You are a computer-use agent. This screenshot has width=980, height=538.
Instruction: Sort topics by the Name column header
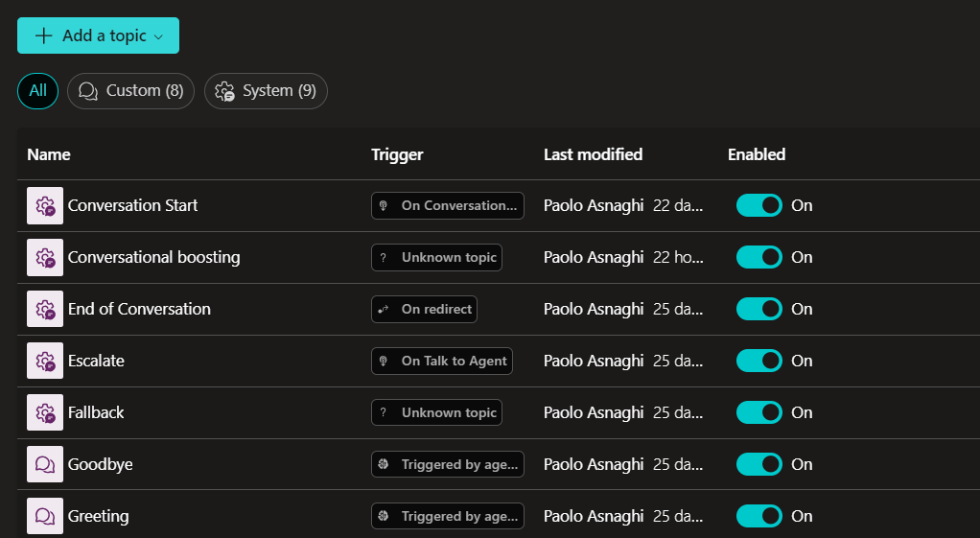tap(49, 154)
